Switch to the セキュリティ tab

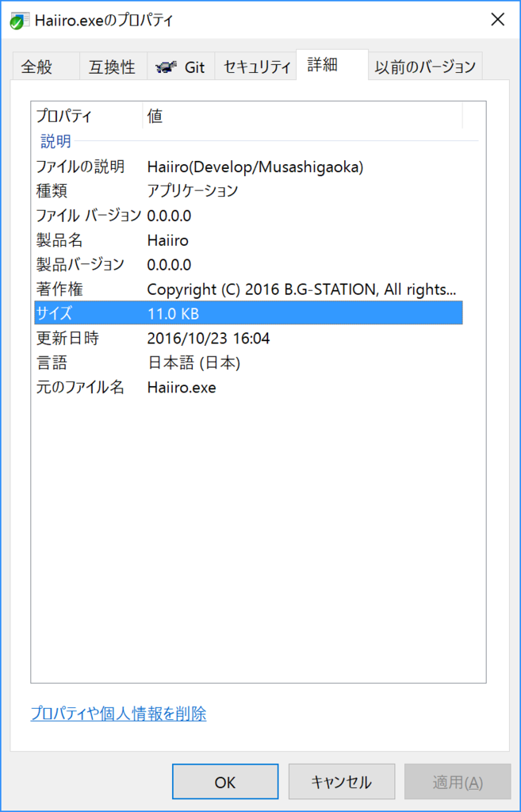click(x=255, y=67)
